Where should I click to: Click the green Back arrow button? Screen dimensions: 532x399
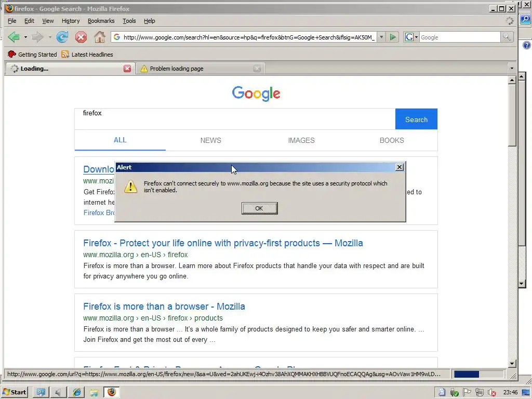click(x=14, y=37)
